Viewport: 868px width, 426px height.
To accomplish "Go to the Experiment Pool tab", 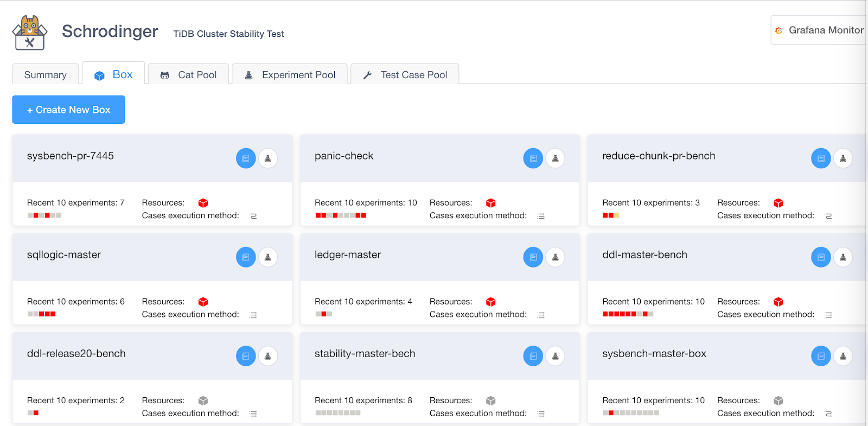I will pyautogui.click(x=290, y=75).
